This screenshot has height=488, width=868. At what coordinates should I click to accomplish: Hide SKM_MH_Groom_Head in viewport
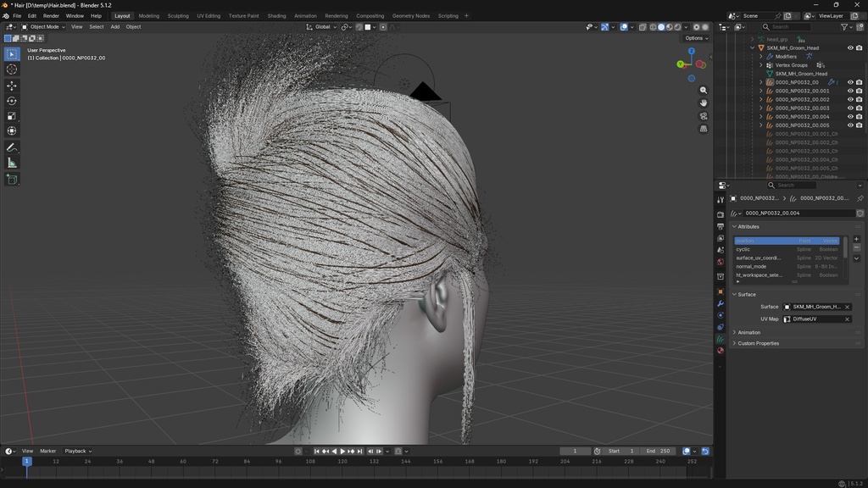pos(850,48)
